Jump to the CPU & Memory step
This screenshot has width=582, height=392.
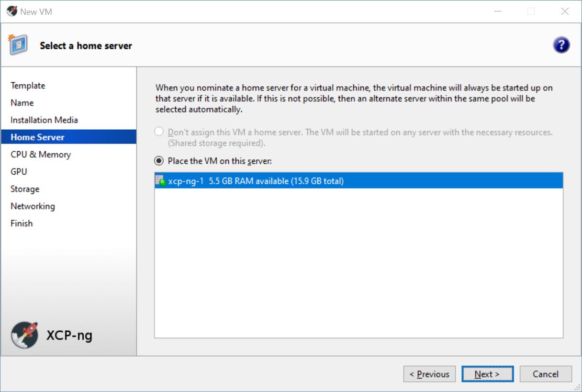tap(41, 155)
